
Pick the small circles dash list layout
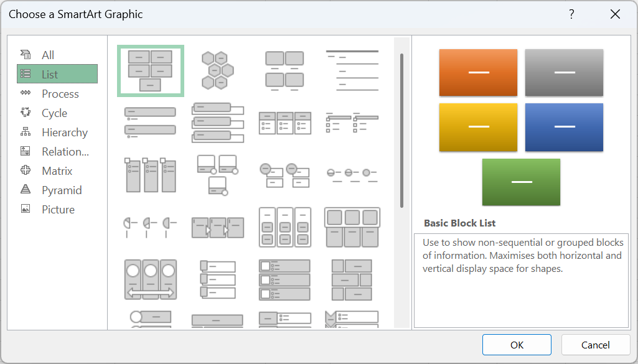click(352, 175)
